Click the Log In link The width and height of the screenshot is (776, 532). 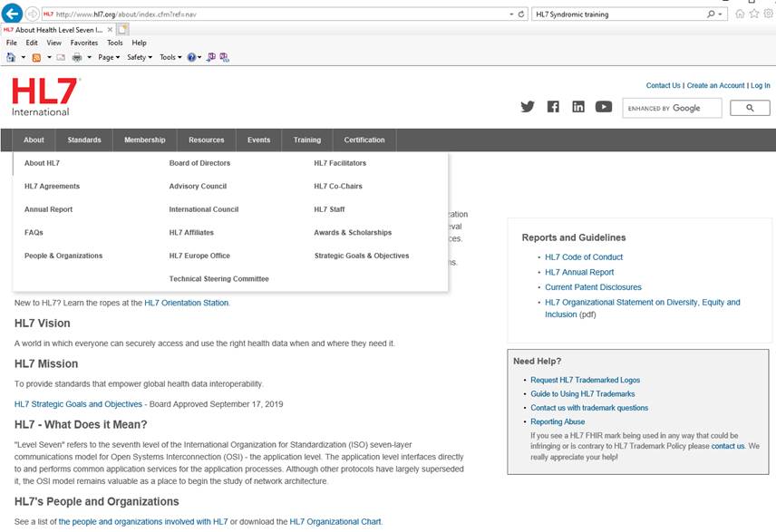[761, 85]
